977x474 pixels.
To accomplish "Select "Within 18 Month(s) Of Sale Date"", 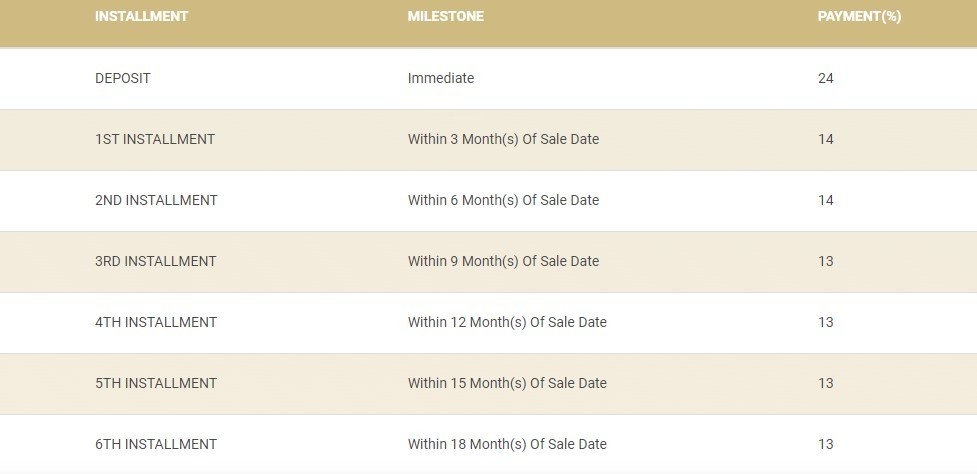I will (507, 444).
